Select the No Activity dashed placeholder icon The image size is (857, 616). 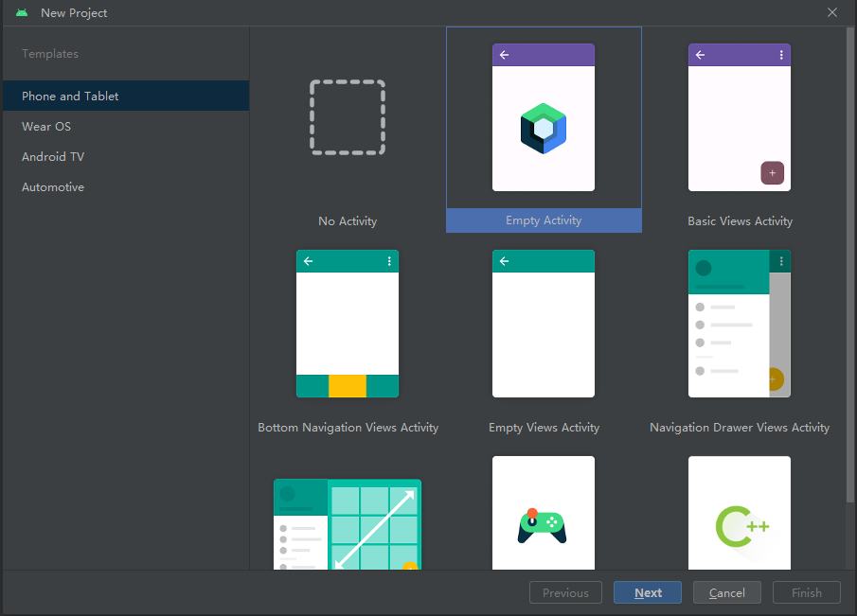point(348,117)
